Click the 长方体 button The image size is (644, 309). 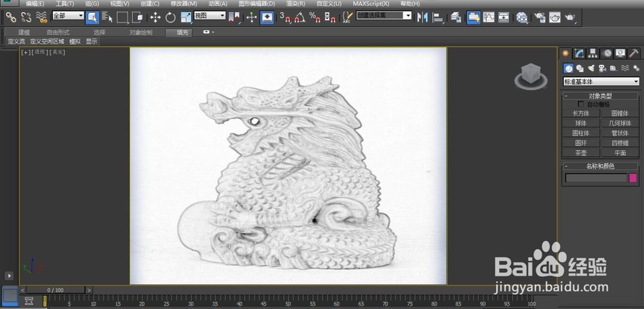[581, 114]
